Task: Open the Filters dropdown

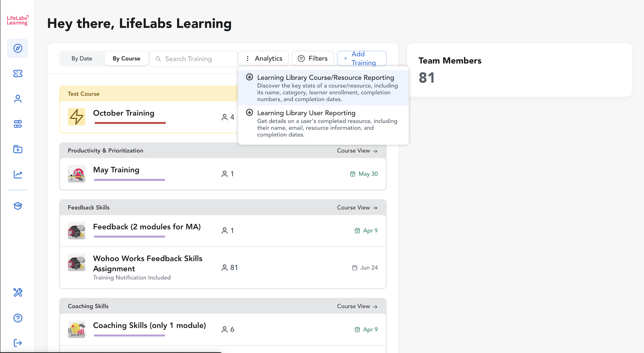Action: pyautogui.click(x=313, y=59)
